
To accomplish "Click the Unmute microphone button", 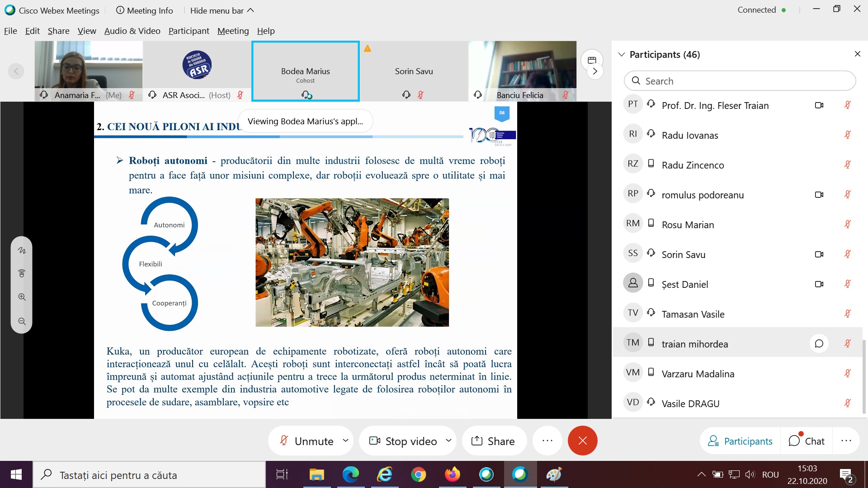I will point(307,441).
